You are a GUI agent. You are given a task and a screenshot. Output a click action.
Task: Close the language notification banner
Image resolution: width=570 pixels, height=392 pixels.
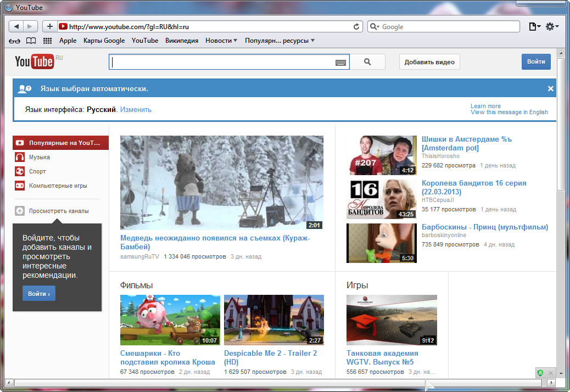click(x=550, y=88)
